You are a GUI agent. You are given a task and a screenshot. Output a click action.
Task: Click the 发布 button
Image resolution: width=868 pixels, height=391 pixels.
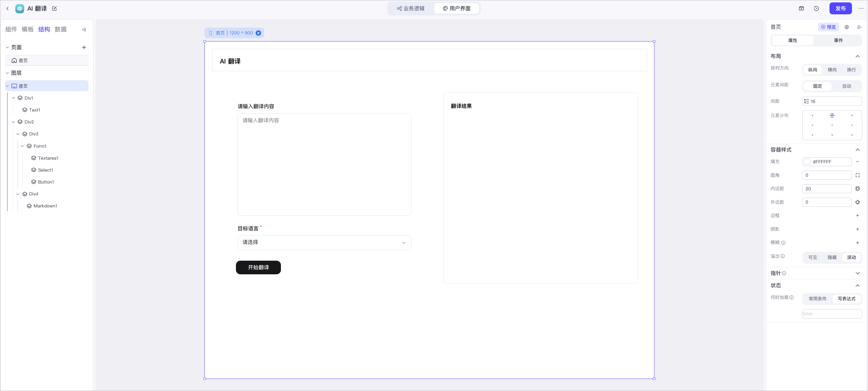(840, 9)
